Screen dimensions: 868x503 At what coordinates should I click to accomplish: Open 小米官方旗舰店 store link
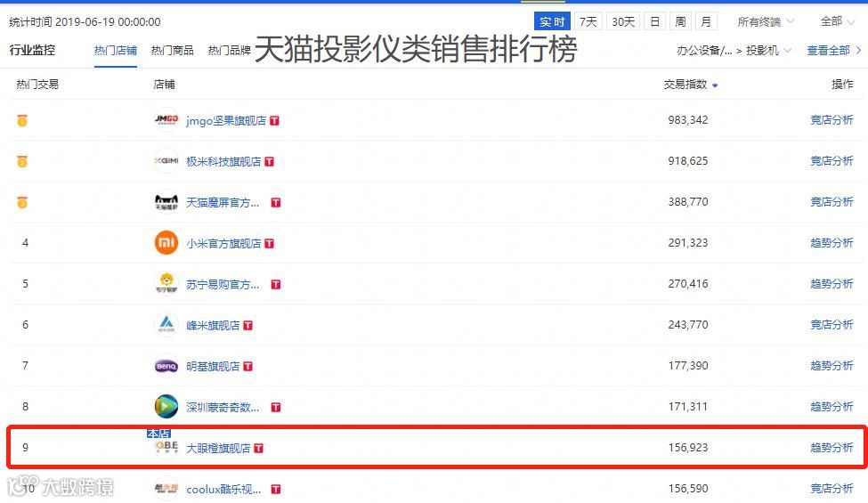click(x=223, y=243)
